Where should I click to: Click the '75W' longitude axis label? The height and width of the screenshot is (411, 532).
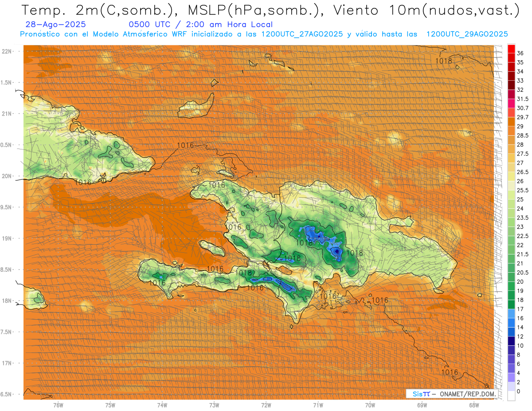click(x=110, y=405)
